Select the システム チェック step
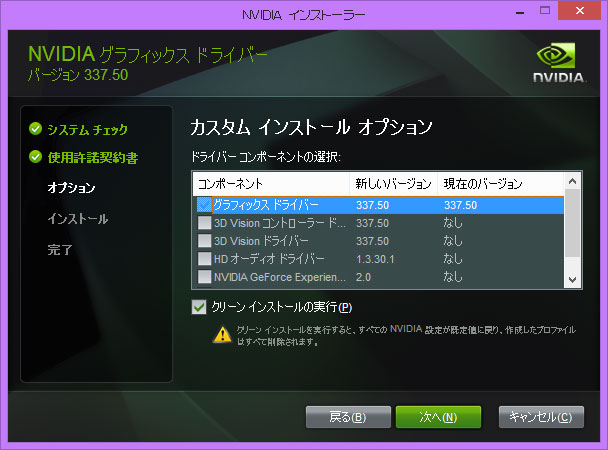The width and height of the screenshot is (608, 450). (x=87, y=129)
